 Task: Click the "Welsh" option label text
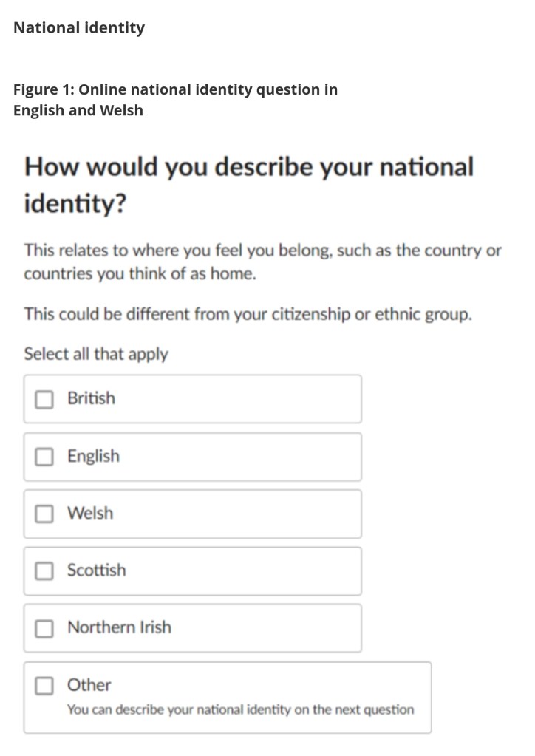click(90, 513)
